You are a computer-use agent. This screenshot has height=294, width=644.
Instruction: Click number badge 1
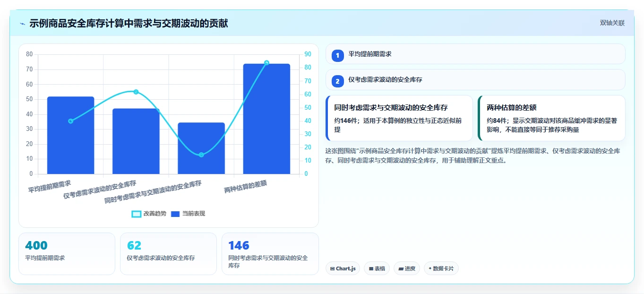click(x=337, y=56)
